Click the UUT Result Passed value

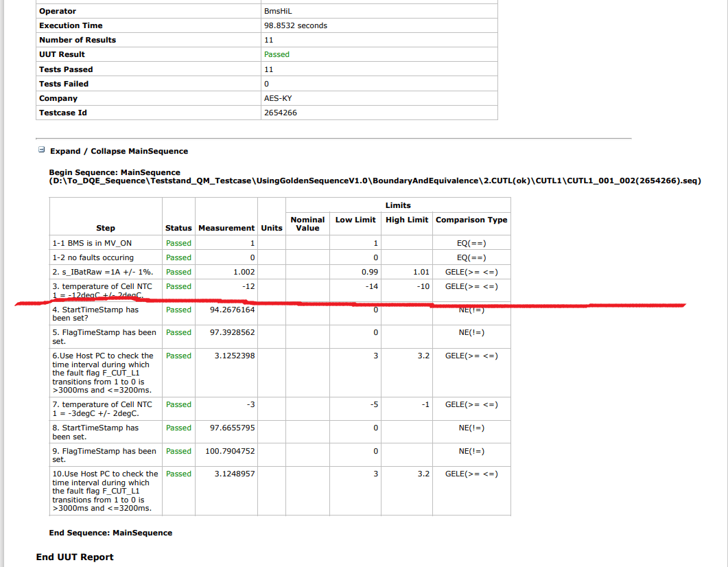(x=277, y=54)
